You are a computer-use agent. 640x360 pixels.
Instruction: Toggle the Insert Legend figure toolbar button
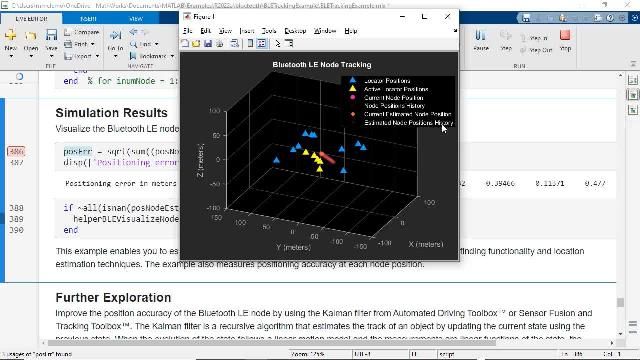point(262,44)
